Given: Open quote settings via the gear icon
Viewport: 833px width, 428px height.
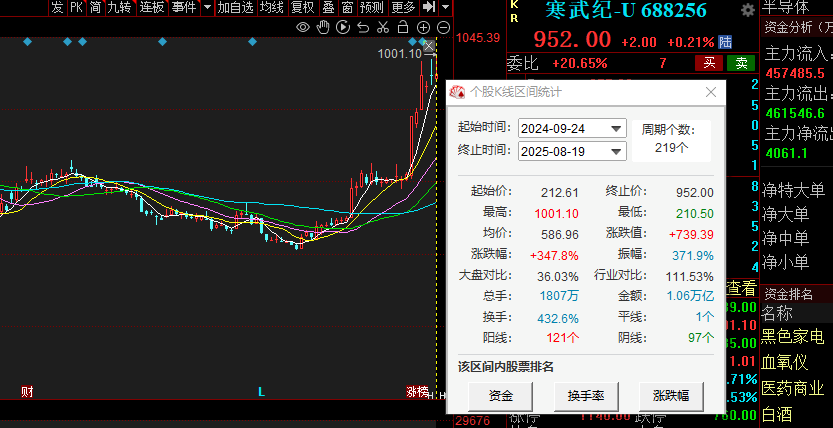Looking at the screenshot, I should [x=748, y=10].
